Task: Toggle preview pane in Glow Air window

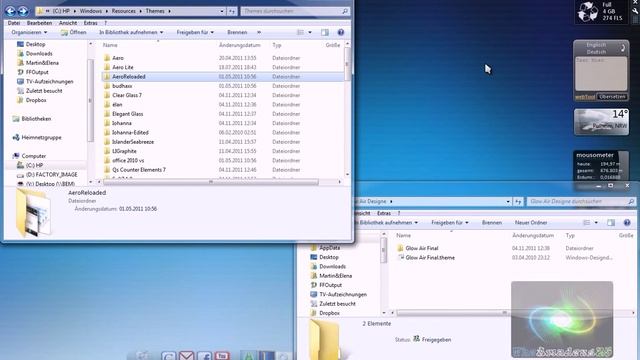Action: tap(611, 223)
